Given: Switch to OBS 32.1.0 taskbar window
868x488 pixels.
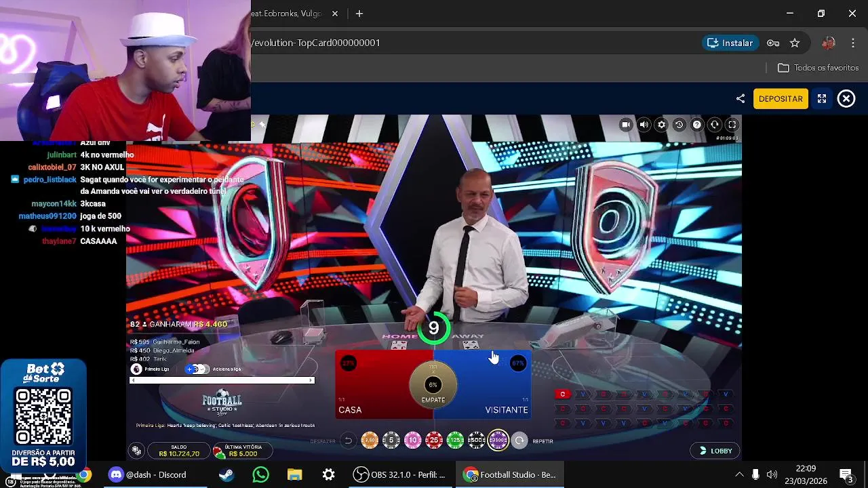Looking at the screenshot, I should click(x=400, y=474).
